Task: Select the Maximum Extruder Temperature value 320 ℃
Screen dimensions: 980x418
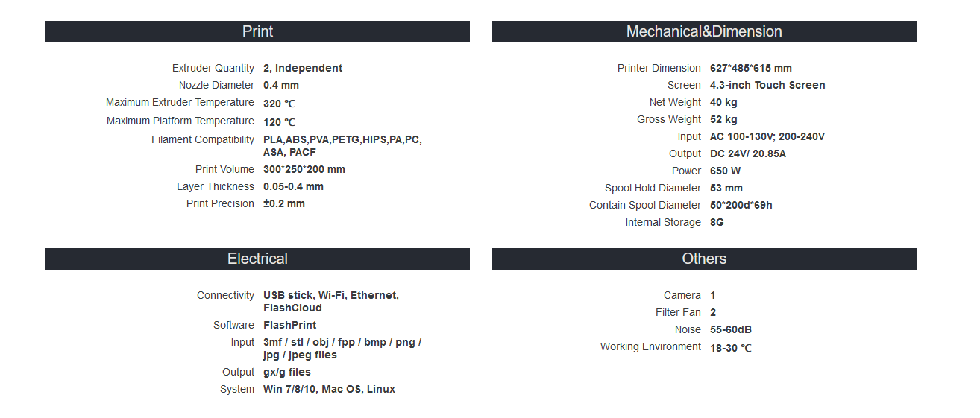Action: point(280,103)
